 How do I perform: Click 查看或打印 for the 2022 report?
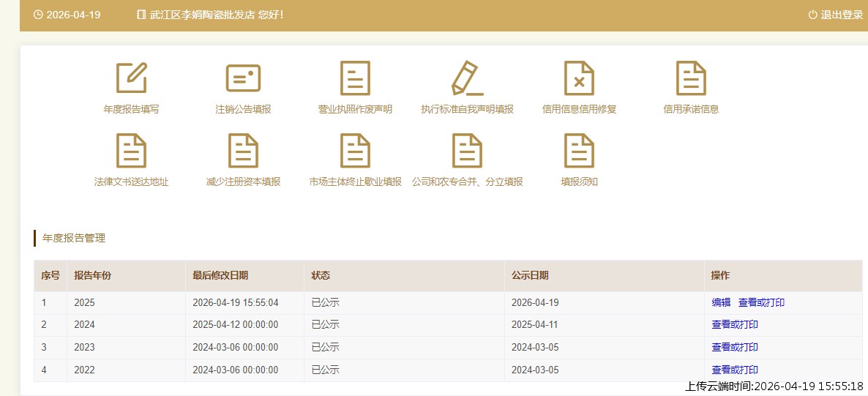pos(735,370)
